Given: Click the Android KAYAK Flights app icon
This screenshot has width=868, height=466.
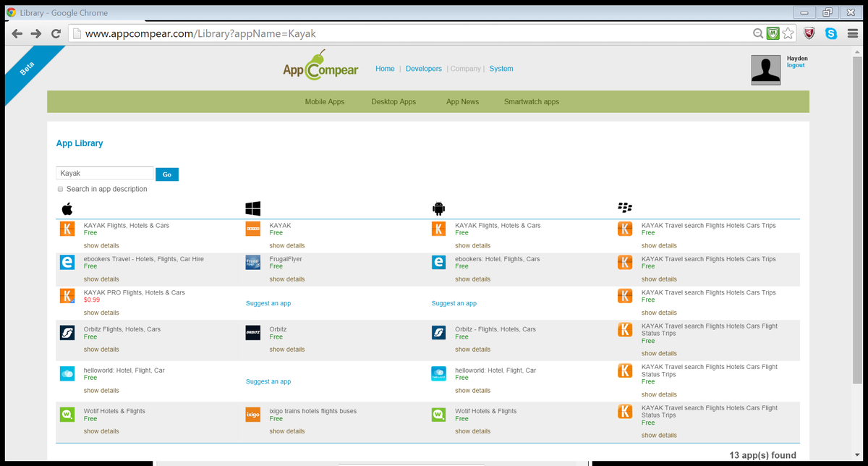Looking at the screenshot, I should coord(438,229).
